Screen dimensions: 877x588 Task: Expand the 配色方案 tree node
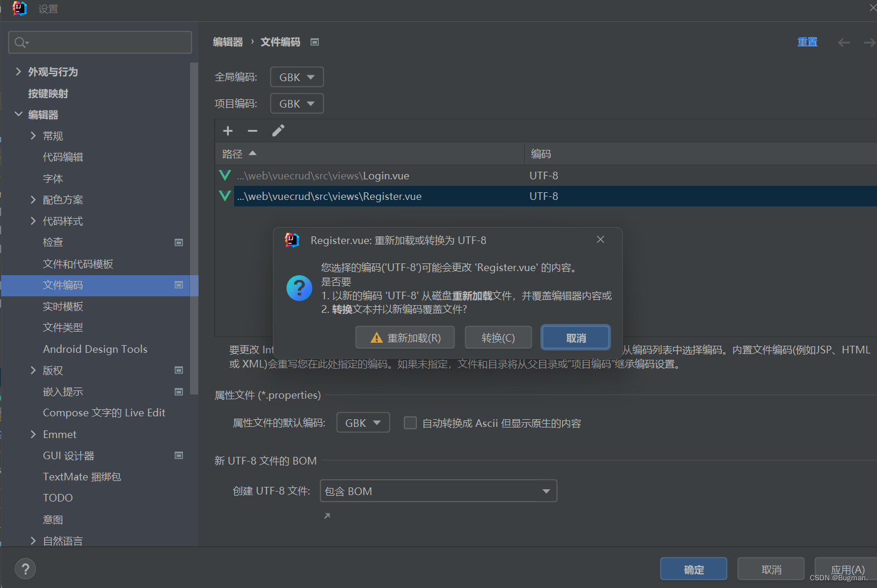point(33,200)
